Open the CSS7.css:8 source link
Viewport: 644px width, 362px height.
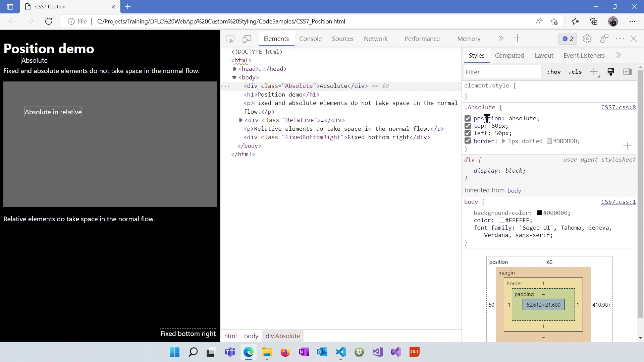[618, 107]
